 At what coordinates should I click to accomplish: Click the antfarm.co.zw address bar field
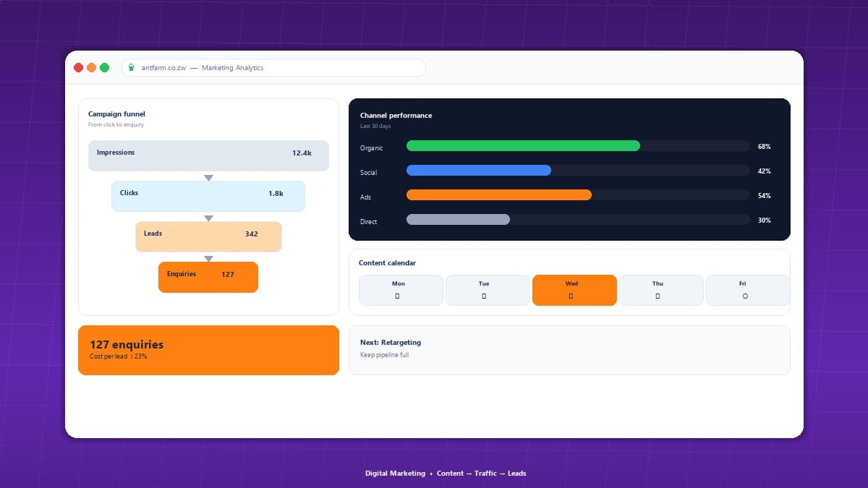pos(273,68)
